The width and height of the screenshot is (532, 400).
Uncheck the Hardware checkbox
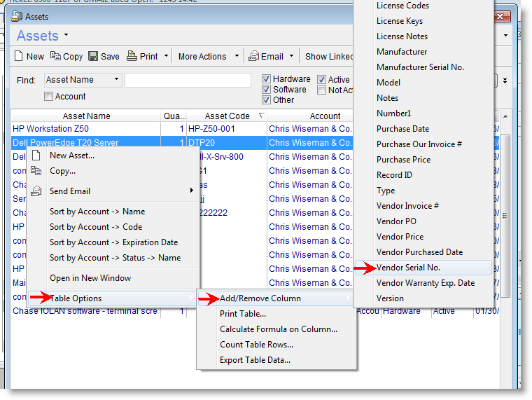click(267, 79)
